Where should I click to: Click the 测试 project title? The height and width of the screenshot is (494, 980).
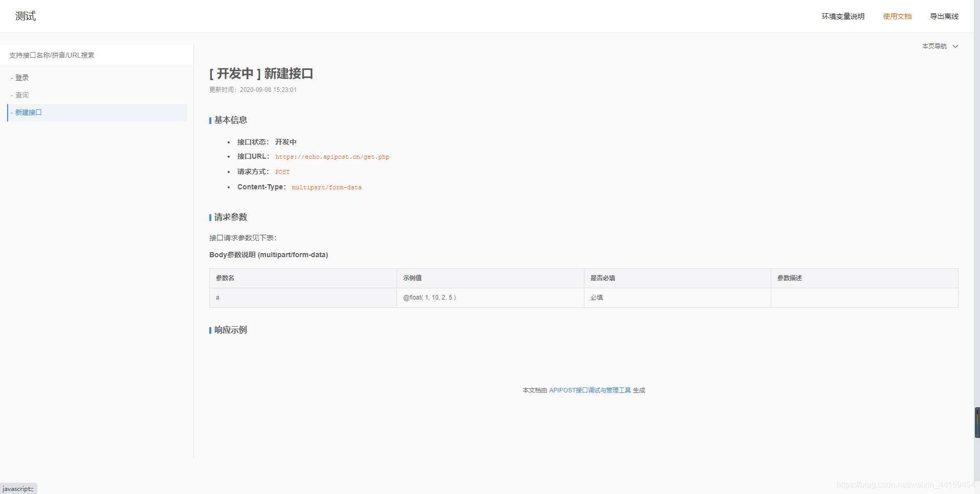(x=26, y=16)
